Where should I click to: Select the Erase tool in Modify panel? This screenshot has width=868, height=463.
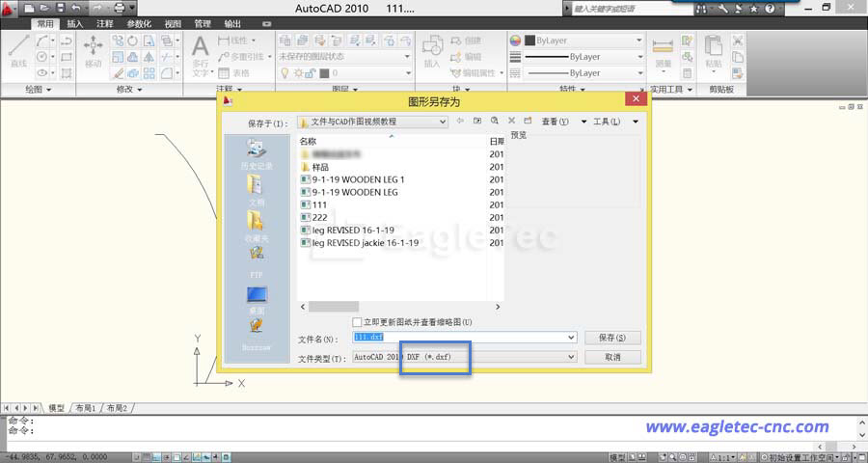point(118,73)
